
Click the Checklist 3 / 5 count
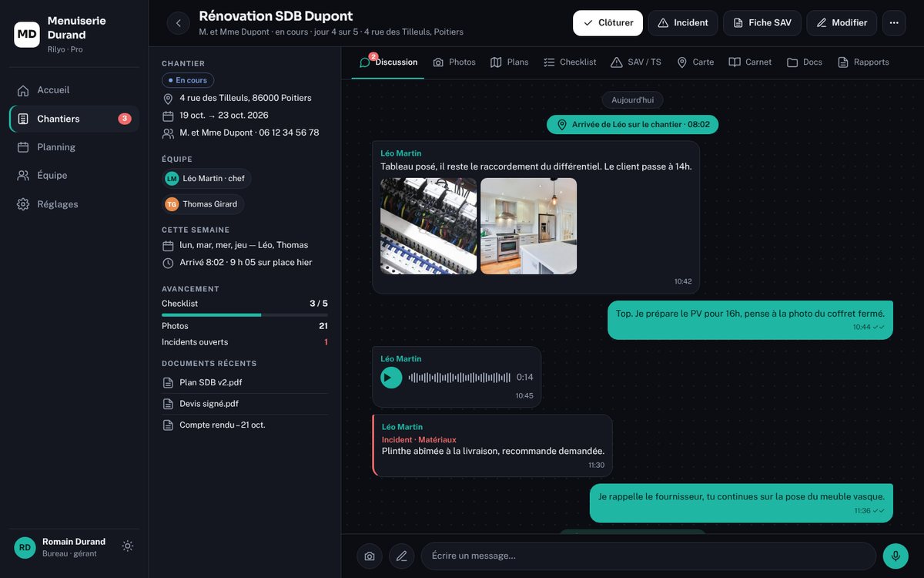pyautogui.click(x=319, y=304)
